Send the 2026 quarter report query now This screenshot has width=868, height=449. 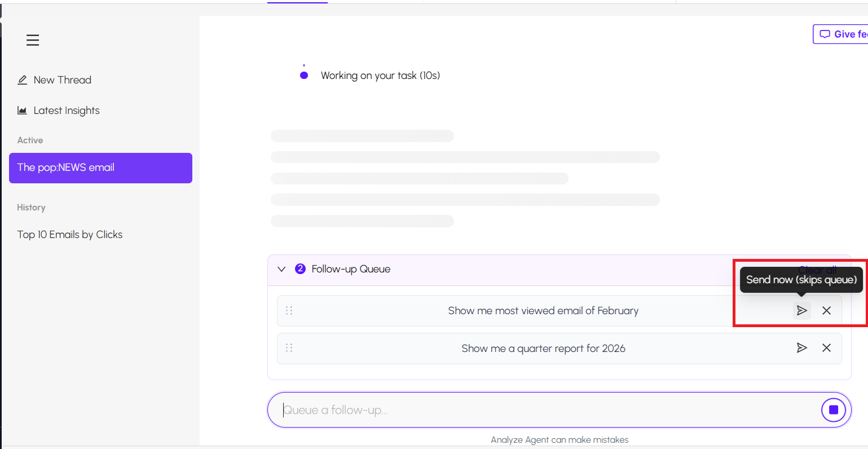[x=801, y=348]
